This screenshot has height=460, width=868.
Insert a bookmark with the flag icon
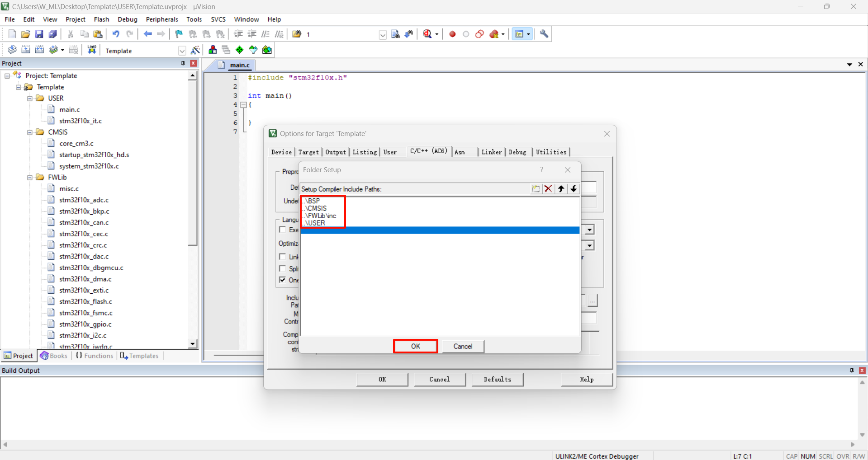179,34
